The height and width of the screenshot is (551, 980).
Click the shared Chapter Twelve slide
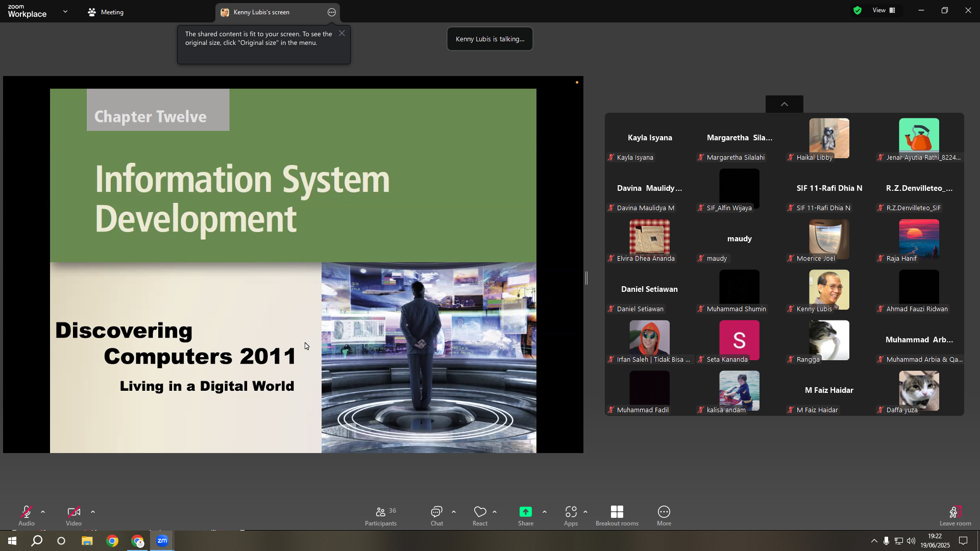293,270
